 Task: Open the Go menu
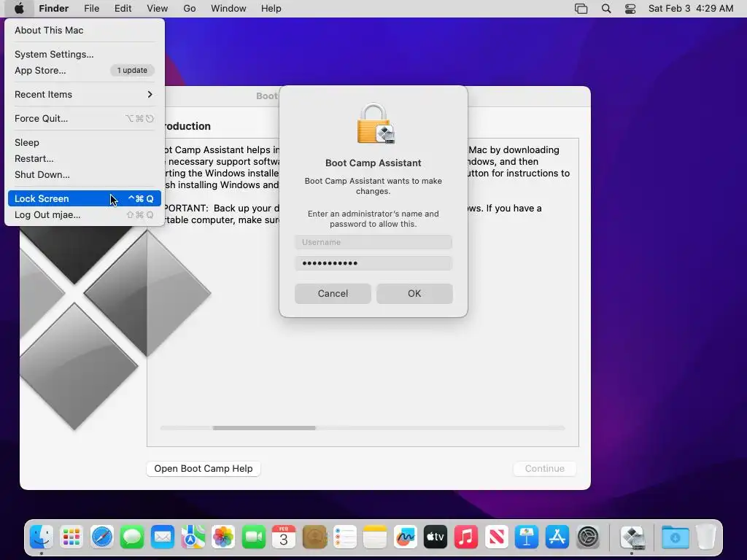[190, 9]
